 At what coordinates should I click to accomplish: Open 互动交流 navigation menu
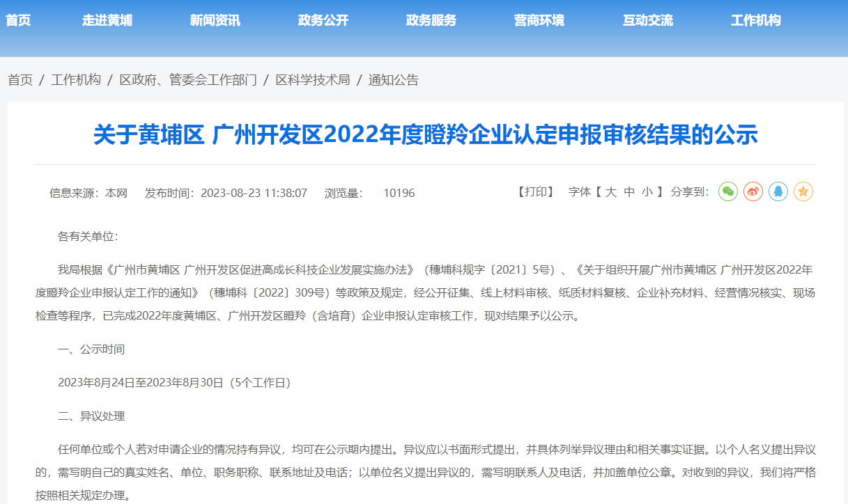[x=648, y=21]
